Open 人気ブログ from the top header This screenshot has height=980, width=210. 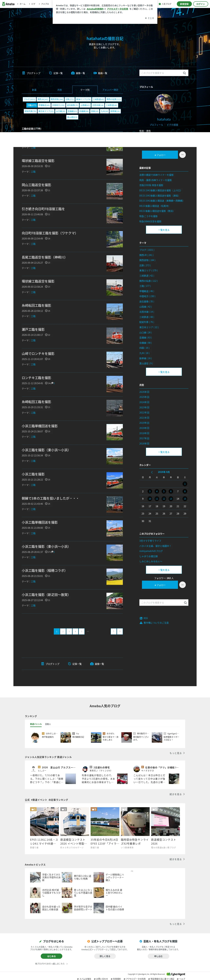(x=165, y=4)
